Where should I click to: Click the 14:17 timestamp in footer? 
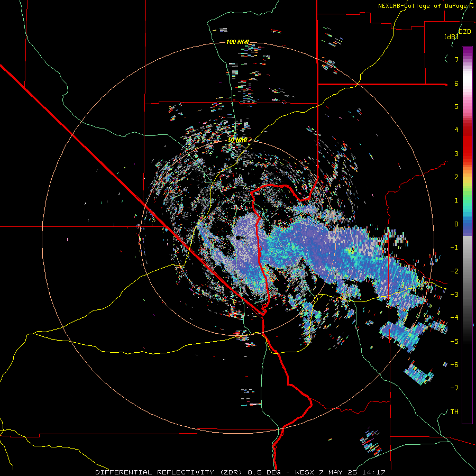374,472
